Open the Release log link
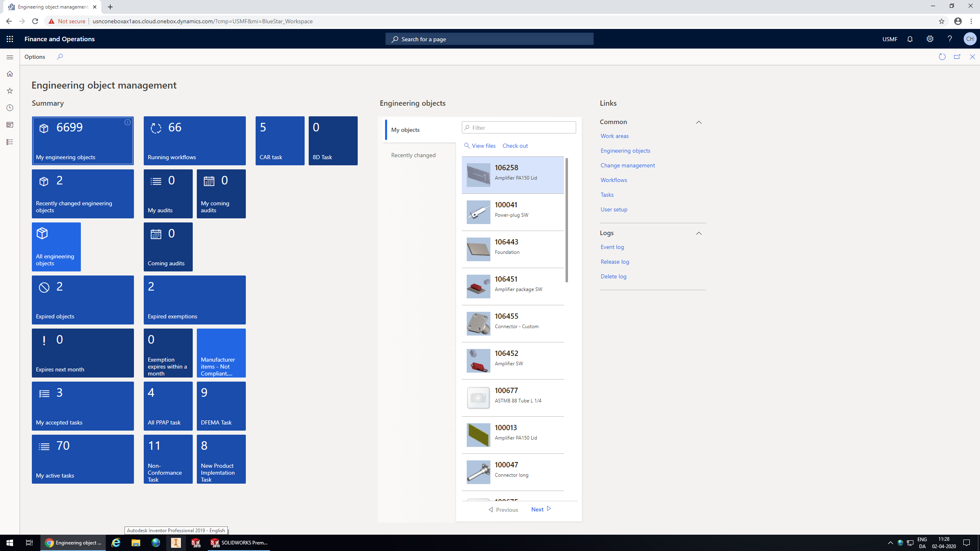The height and width of the screenshot is (551, 980). [x=615, y=262]
